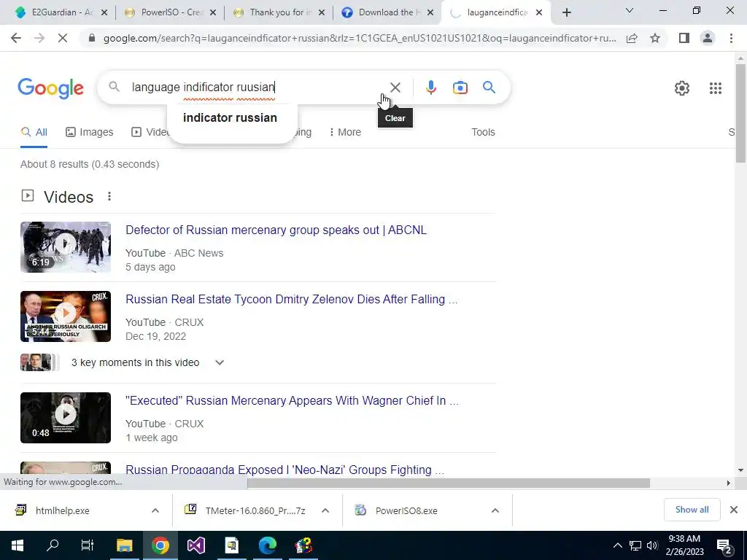747x560 pixels.
Task: Open the Chrome three-dot menu
Action: [x=731, y=38]
